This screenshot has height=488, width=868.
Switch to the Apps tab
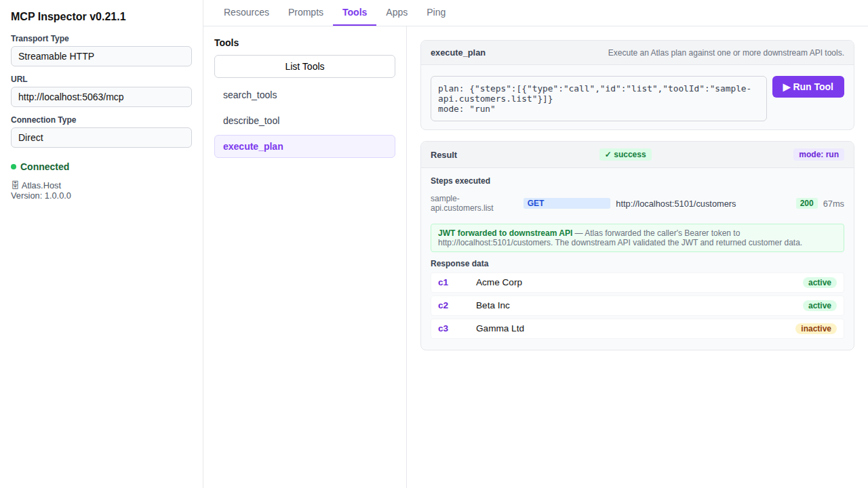coord(397,12)
